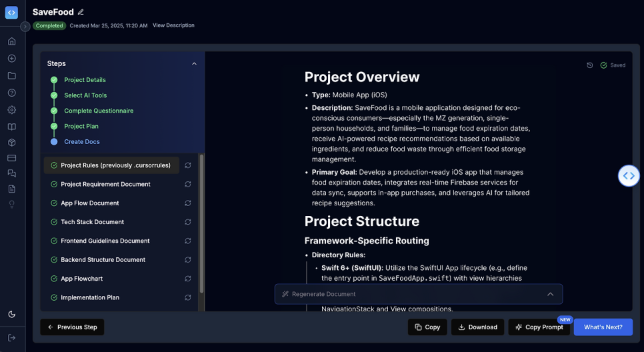Click the Project Overview heading

(362, 77)
